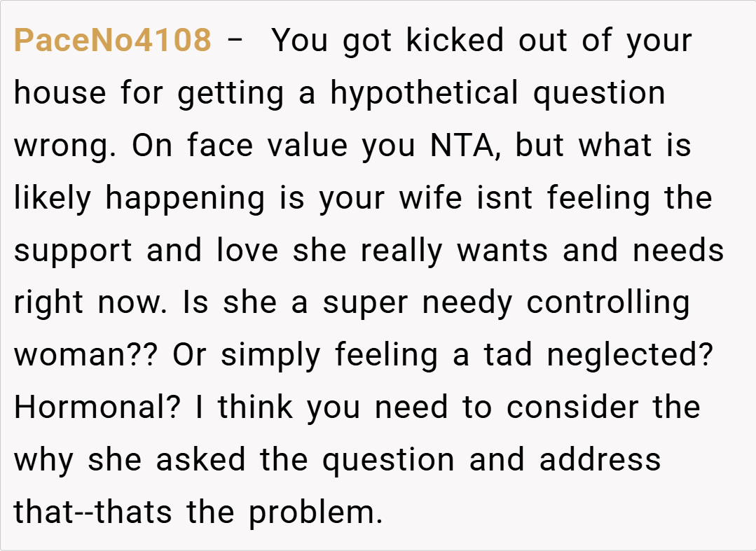The width and height of the screenshot is (756, 551).
Task: Click the word "asked" in the comment
Action: tap(200, 461)
